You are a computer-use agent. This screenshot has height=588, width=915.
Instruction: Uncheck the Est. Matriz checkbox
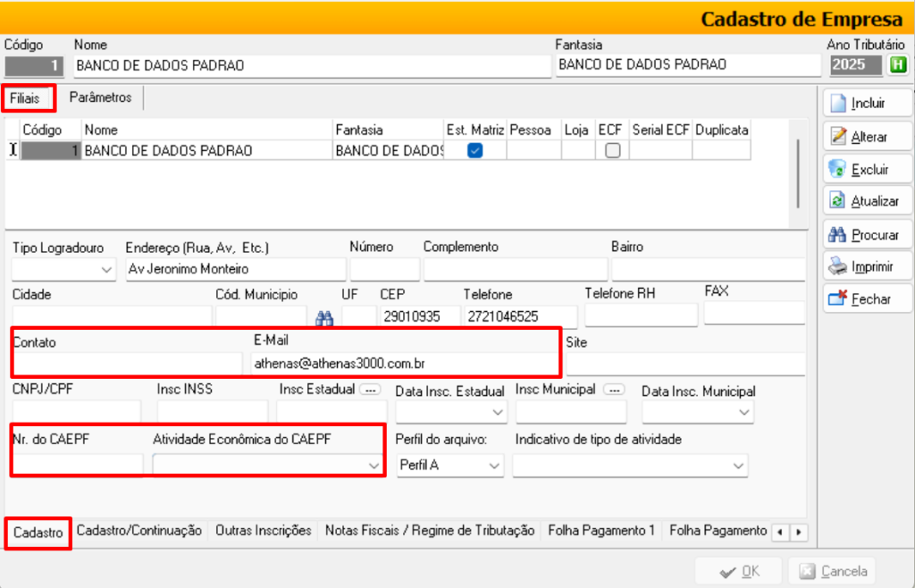point(475,151)
